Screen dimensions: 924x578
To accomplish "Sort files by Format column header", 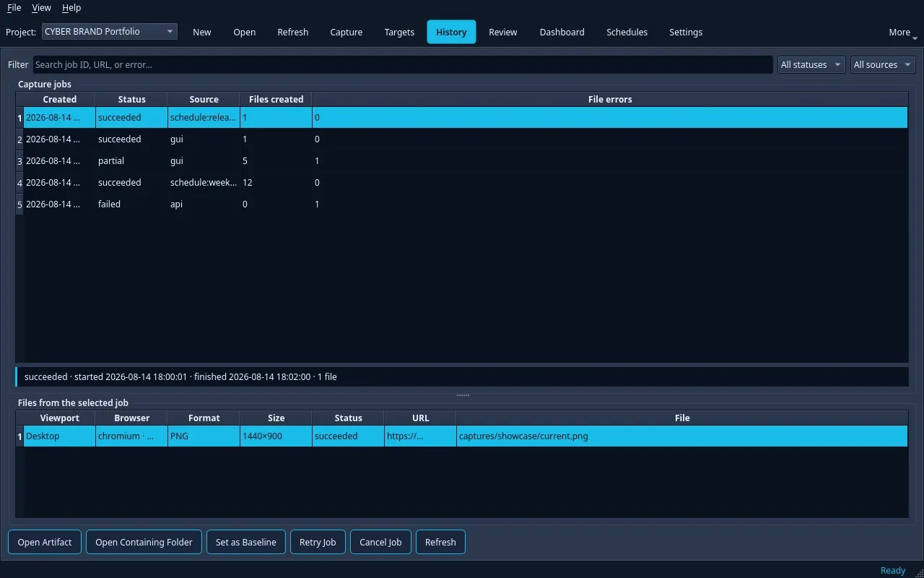I will (204, 418).
